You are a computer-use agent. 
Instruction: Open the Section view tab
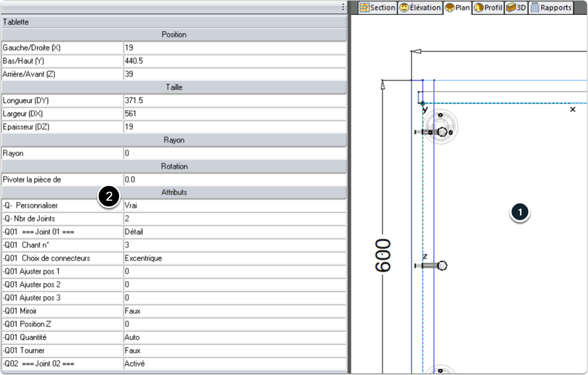click(x=377, y=7)
